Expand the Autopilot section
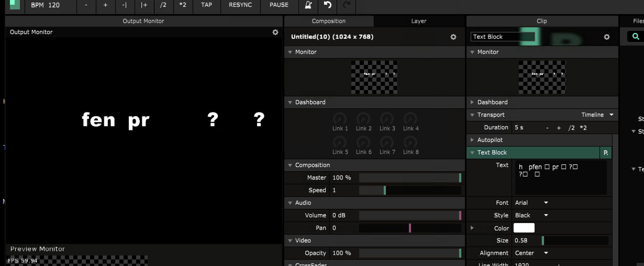 pyautogui.click(x=472, y=140)
